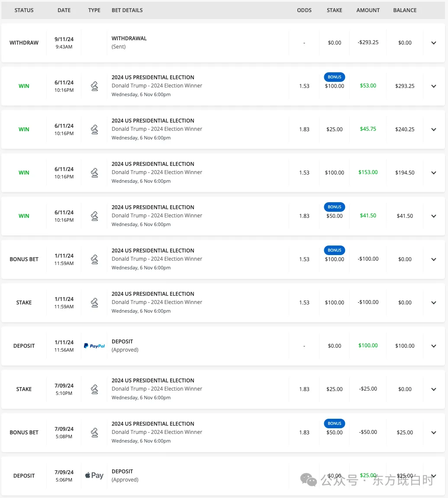Open the election title in the $45.75 win row
Image resolution: width=448 pixels, height=498 pixels.
(153, 121)
